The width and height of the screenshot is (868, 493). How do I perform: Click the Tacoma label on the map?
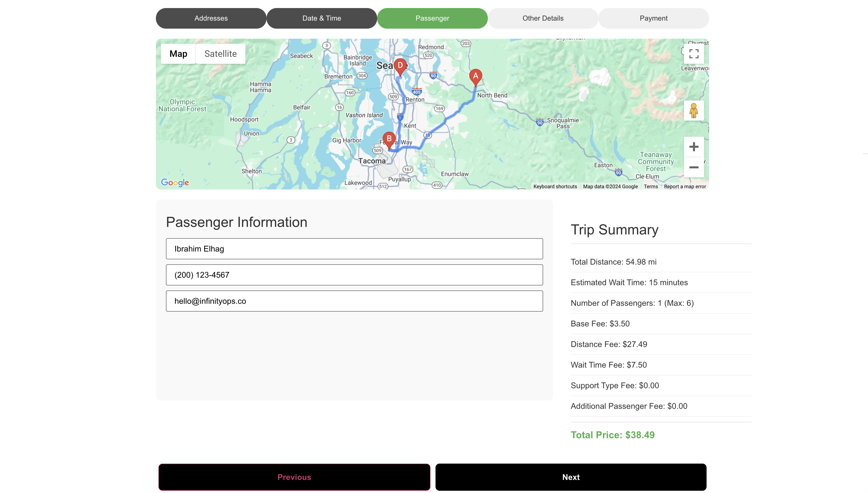372,161
